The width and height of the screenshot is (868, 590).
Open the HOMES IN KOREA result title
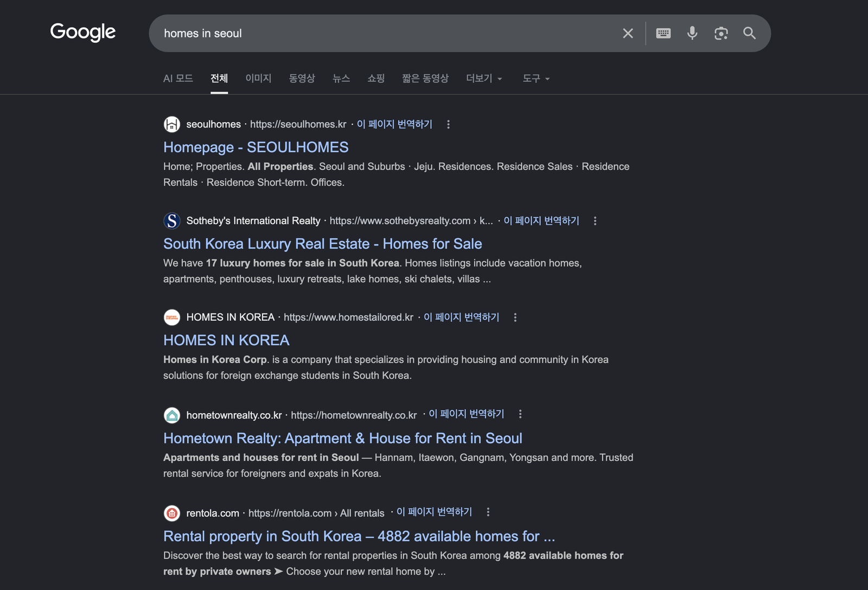pos(226,340)
